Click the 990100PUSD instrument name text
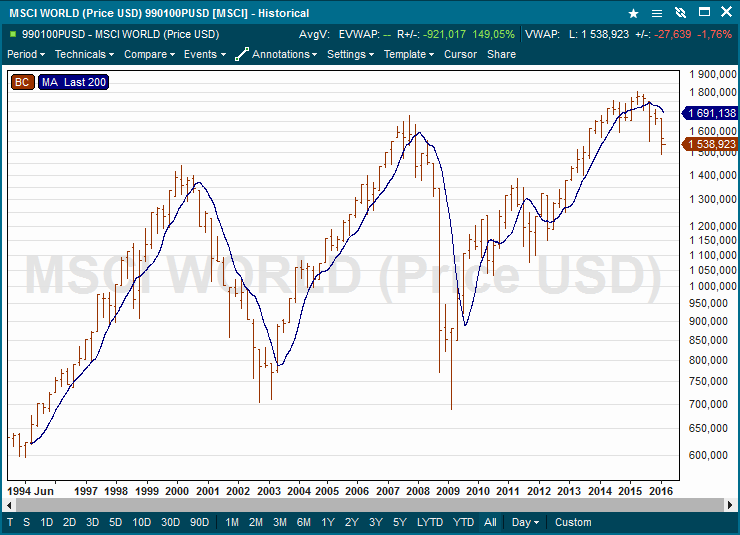This screenshot has height=535, width=740. click(x=120, y=34)
